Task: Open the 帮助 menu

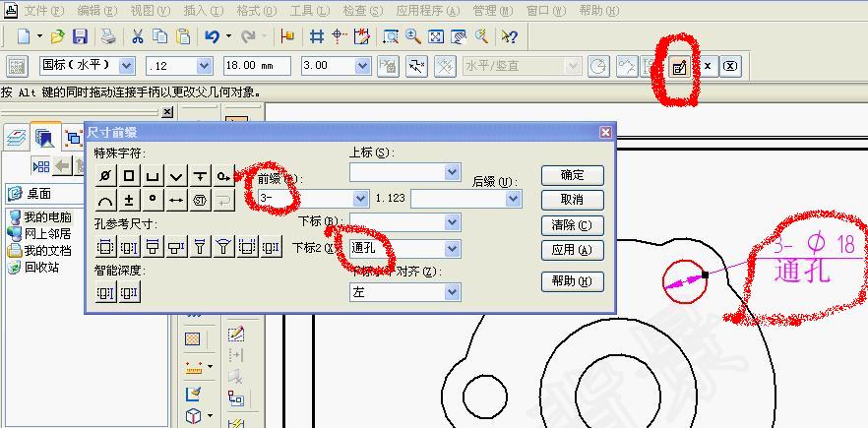Action: (x=599, y=11)
